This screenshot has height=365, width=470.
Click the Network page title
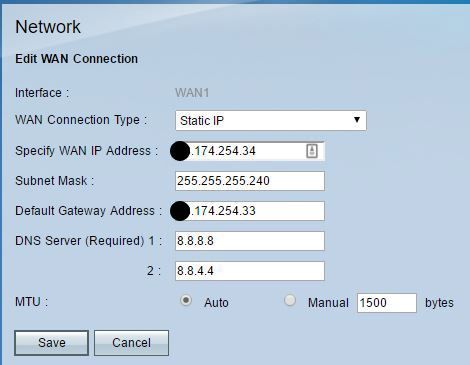48,27
